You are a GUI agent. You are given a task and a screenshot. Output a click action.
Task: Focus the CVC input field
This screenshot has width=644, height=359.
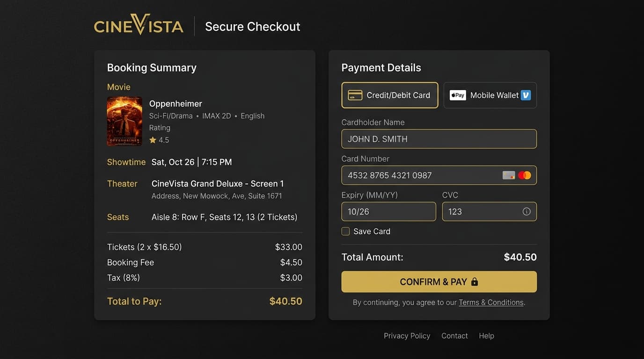coord(490,212)
